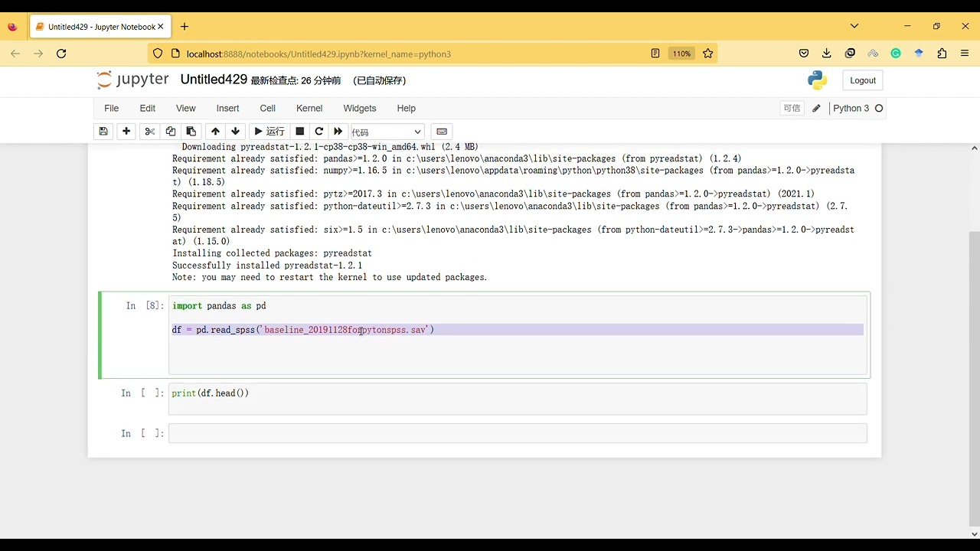Bookmark this page with the star icon
This screenshot has width=980, height=551.
(x=708, y=54)
